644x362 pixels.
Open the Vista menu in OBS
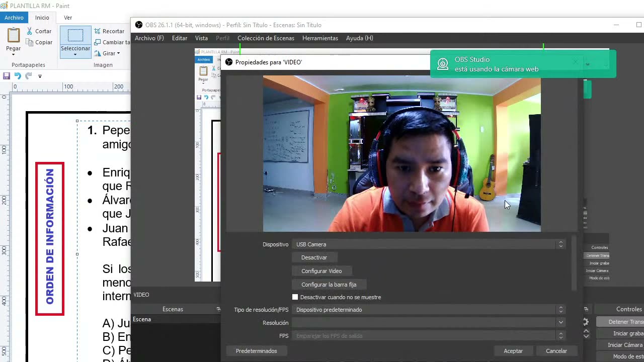click(201, 38)
